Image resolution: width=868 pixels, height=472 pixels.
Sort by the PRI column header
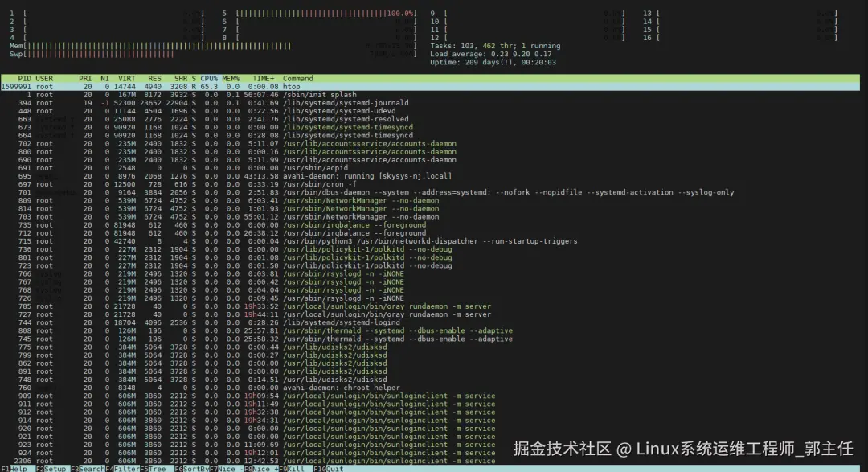(x=85, y=79)
